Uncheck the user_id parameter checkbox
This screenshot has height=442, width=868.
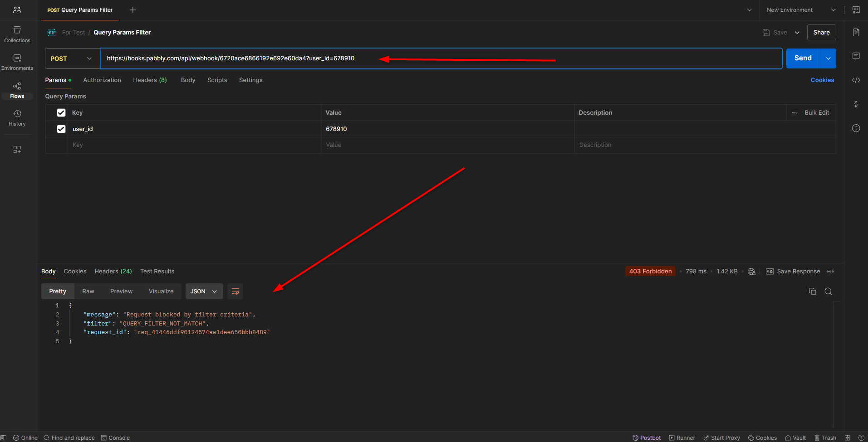[x=61, y=129]
